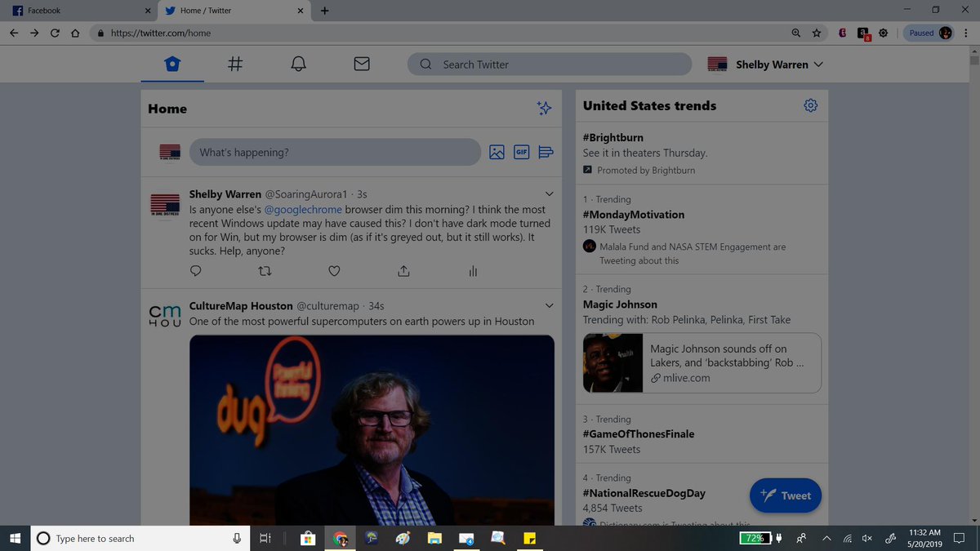Click the blue Tweet button
The image size is (980, 551).
click(x=786, y=495)
